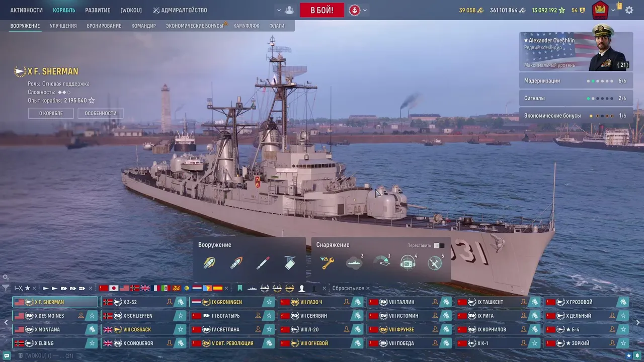Click Сбросить все filters
Image resolution: width=644 pixels, height=362 pixels.
351,288
